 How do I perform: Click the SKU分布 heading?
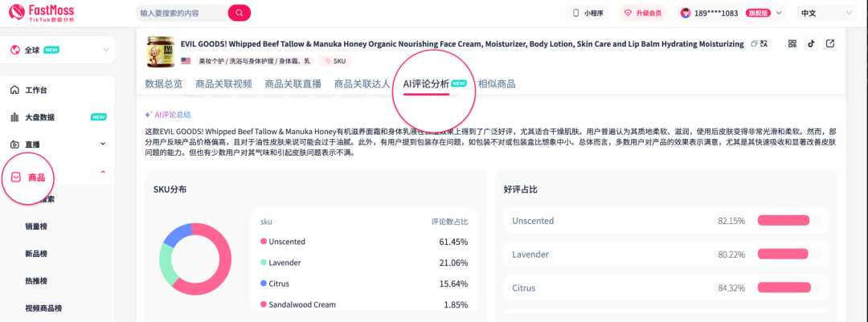point(170,190)
